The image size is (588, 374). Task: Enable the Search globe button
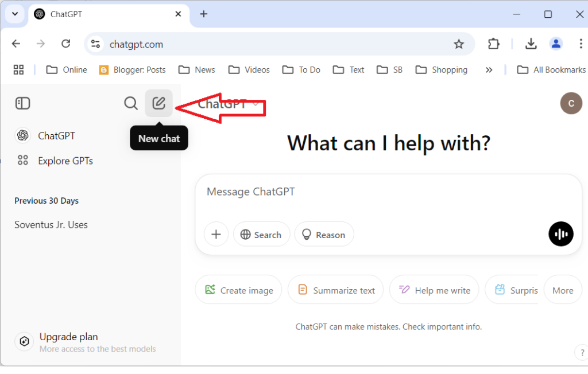[x=261, y=234]
